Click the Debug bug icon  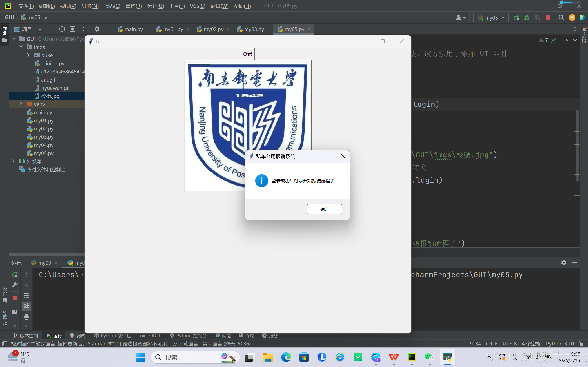coord(527,18)
